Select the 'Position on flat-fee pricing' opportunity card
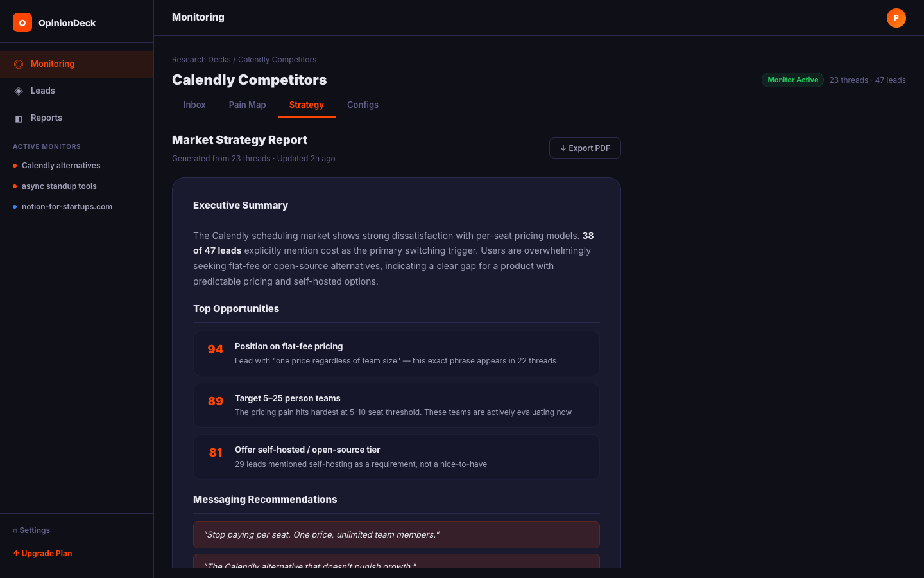 pyautogui.click(x=396, y=353)
